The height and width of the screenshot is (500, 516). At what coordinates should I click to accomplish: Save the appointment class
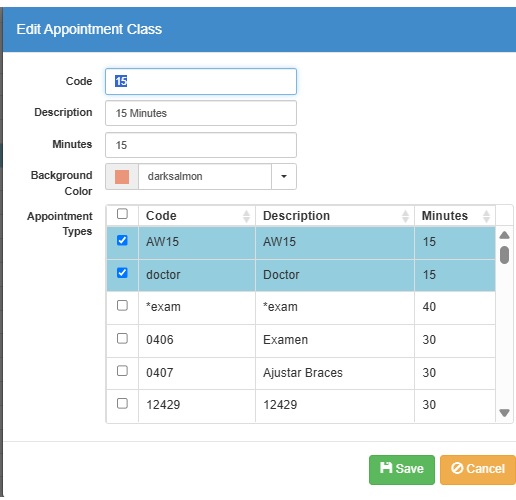[x=402, y=470]
